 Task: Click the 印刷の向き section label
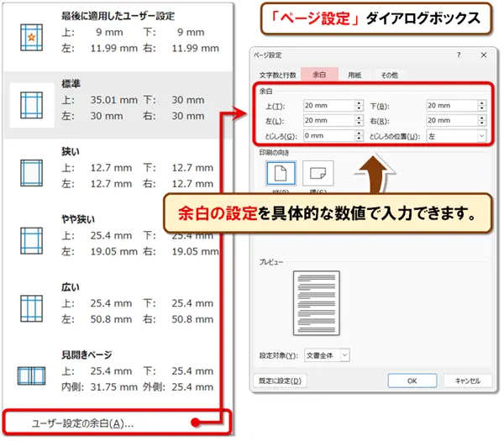(274, 152)
